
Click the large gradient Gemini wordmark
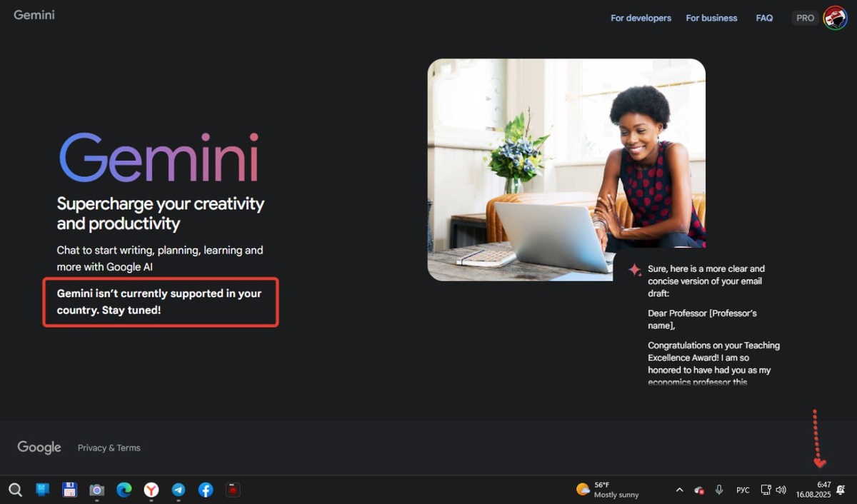point(159,158)
